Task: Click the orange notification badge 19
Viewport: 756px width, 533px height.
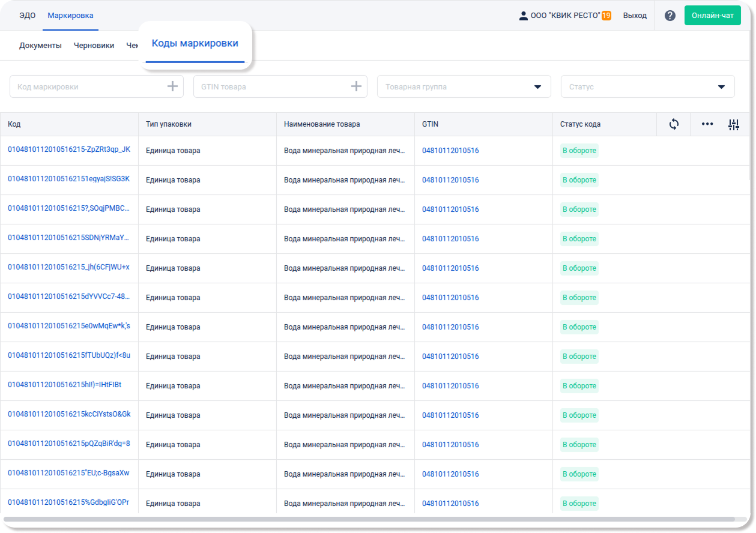Action: (x=606, y=16)
